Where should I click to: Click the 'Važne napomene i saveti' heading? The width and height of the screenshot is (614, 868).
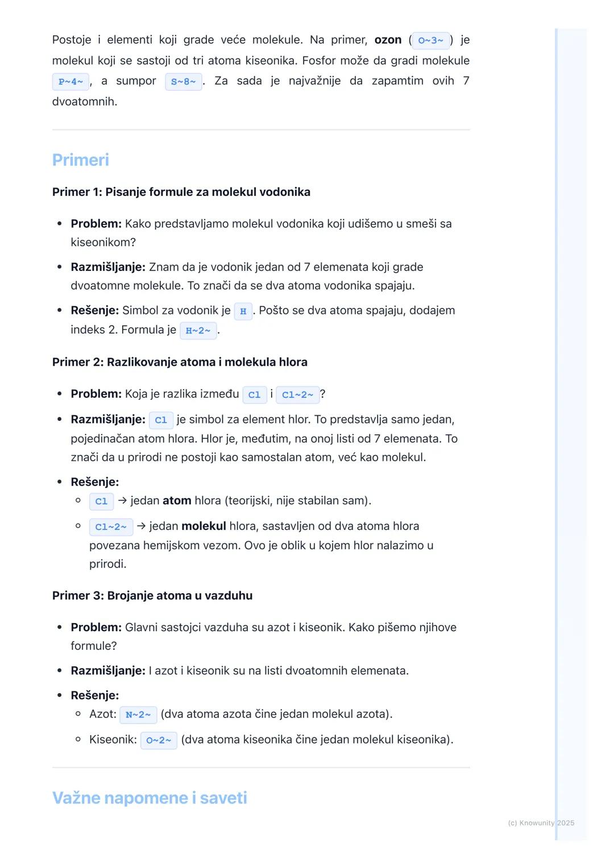click(x=150, y=798)
